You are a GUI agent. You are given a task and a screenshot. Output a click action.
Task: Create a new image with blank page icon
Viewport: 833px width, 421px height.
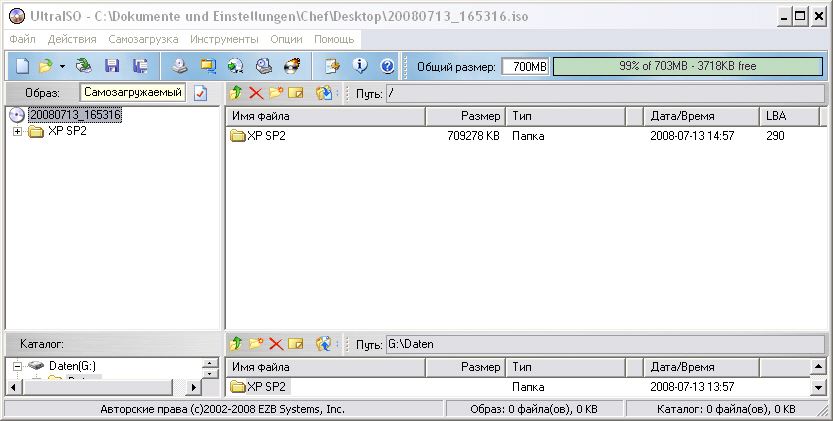[x=22, y=66]
